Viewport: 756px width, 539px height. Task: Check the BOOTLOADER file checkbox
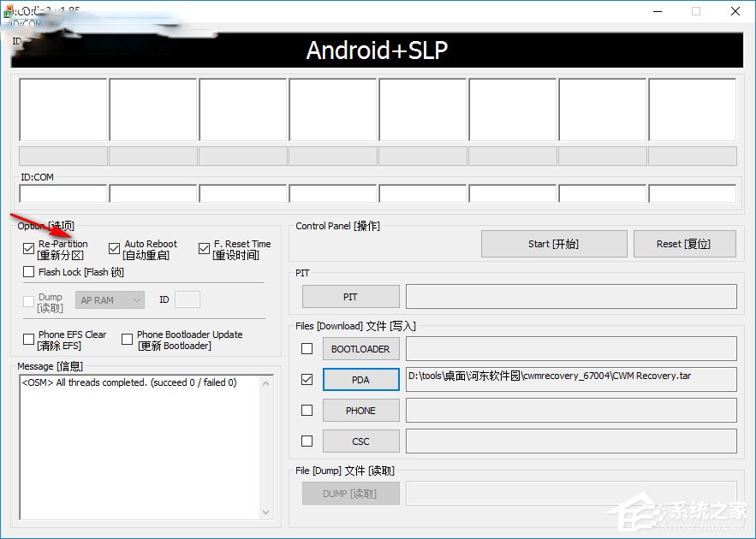click(306, 348)
